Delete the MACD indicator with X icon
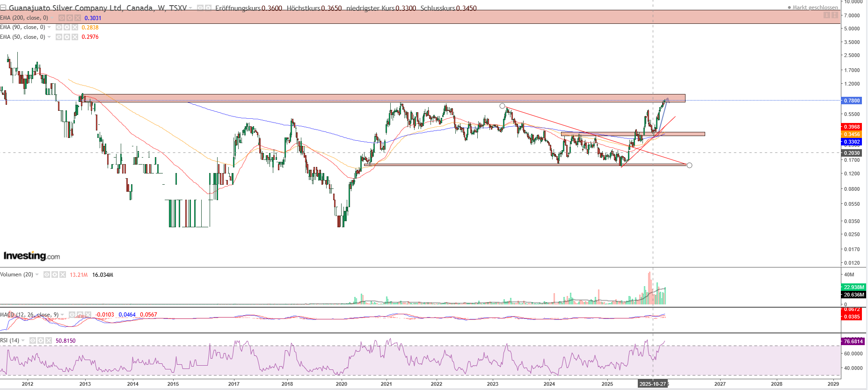868x390 pixels. tap(88, 315)
